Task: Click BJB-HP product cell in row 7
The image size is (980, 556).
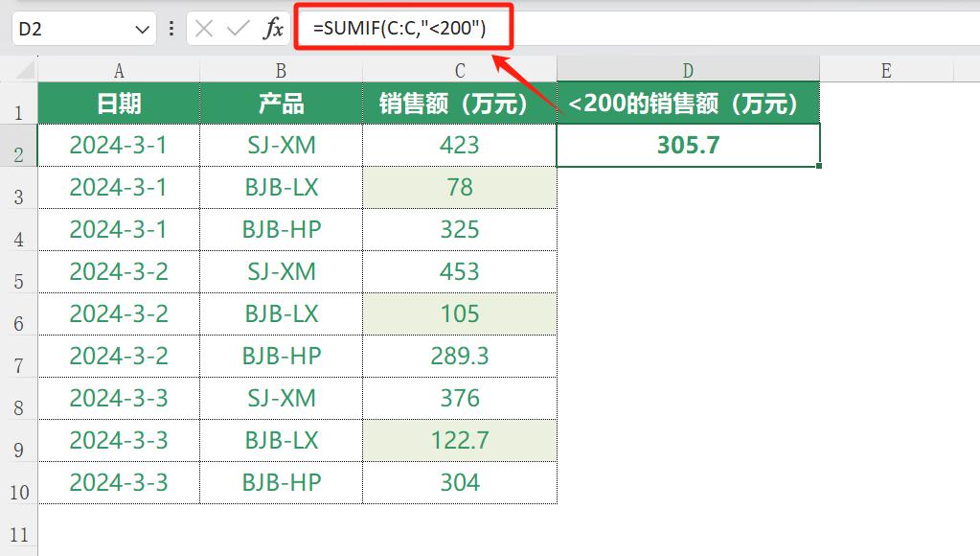Action: [x=282, y=357]
